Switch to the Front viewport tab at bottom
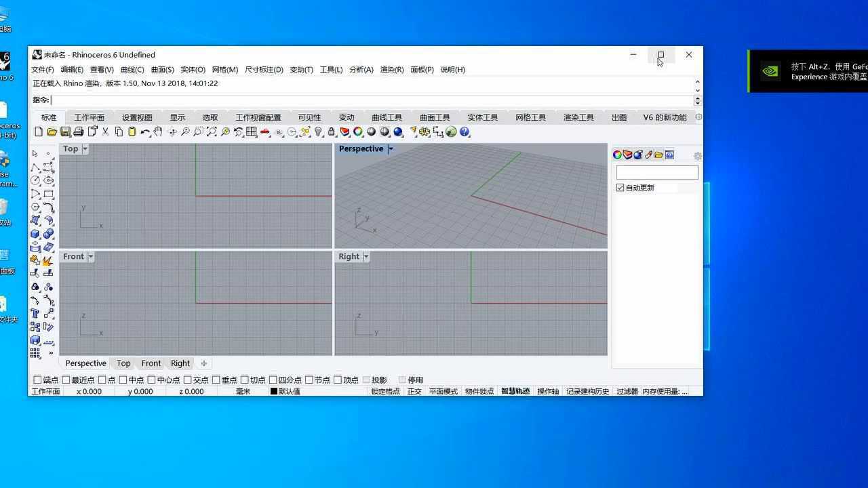The height and width of the screenshot is (488, 868). pyautogui.click(x=151, y=363)
